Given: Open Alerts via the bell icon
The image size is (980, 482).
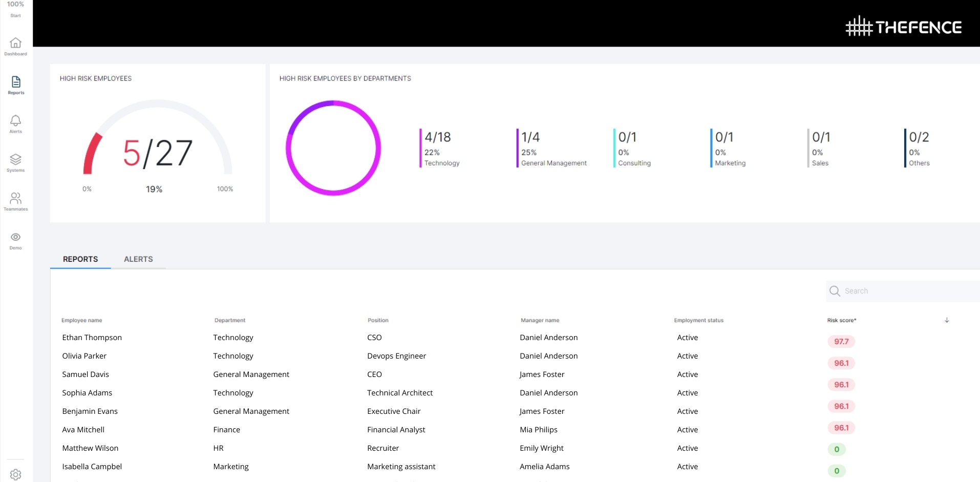Looking at the screenshot, I should tap(15, 123).
